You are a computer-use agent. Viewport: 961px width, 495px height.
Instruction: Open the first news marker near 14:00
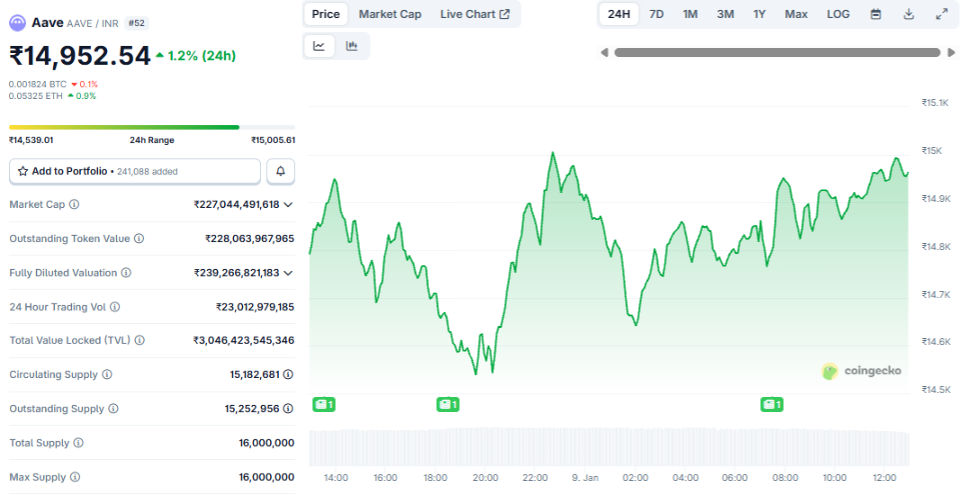324,404
